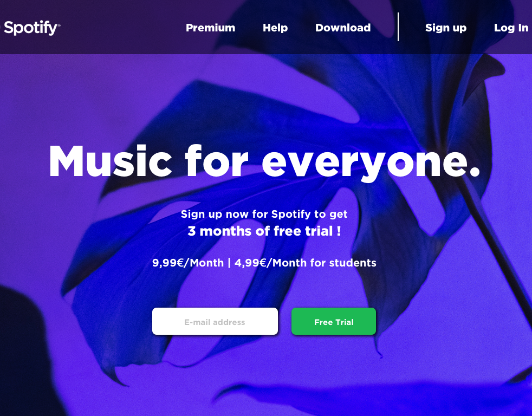This screenshot has height=416, width=532.
Task: Go to the Download page
Action: (343, 28)
